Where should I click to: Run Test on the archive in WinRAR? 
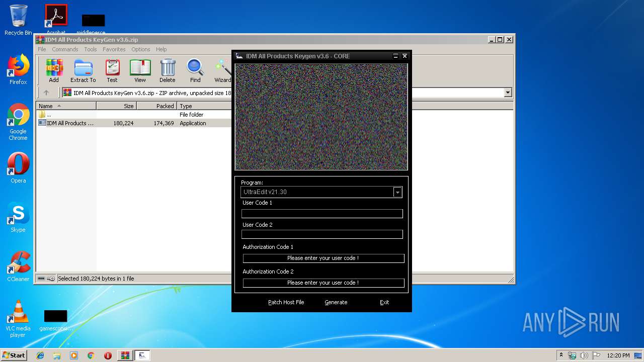point(112,70)
